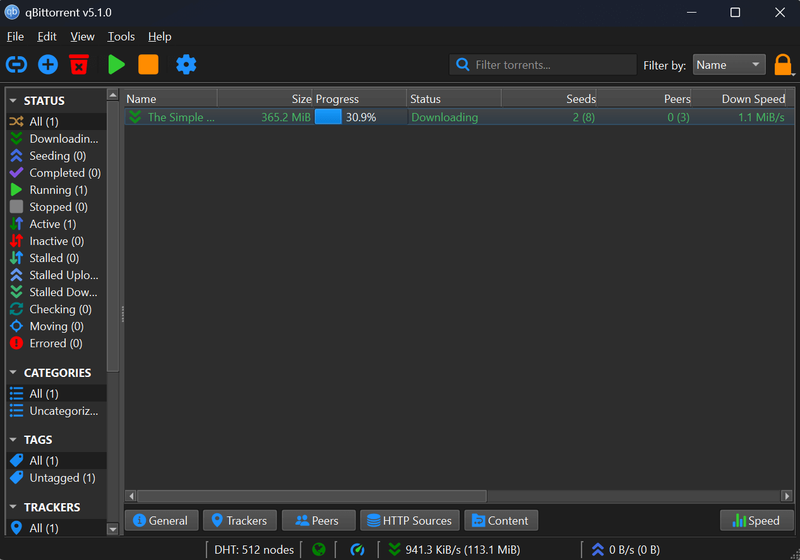Select All (1) under Categories

tap(56, 394)
